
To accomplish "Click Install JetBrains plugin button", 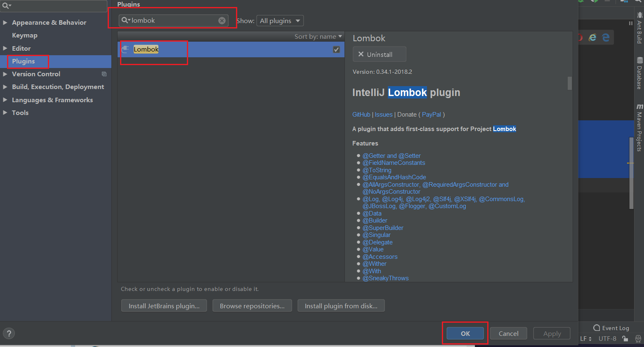I will point(164,306).
